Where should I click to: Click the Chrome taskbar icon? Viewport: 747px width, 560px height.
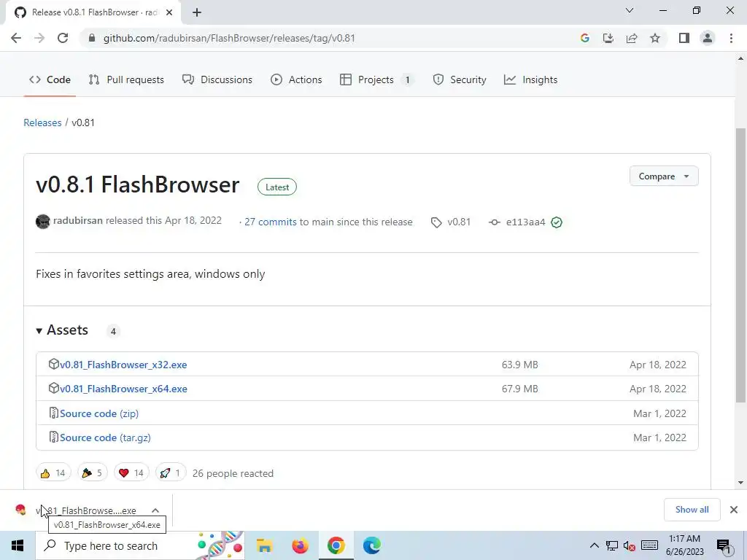point(336,545)
